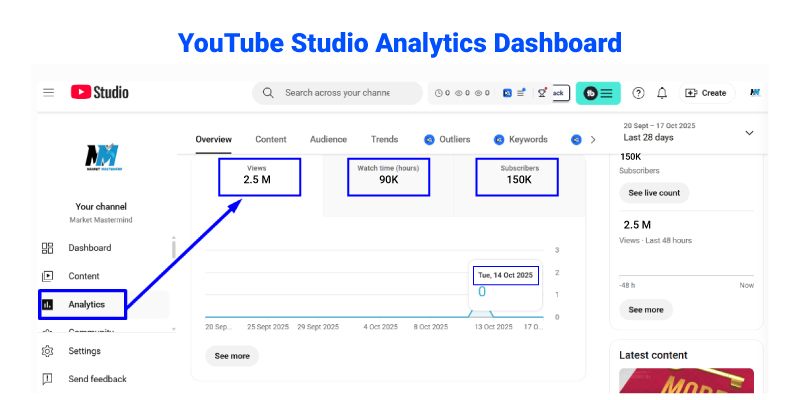Click the Dashboard icon in the sidebar
The width and height of the screenshot is (800, 400).
point(47,248)
